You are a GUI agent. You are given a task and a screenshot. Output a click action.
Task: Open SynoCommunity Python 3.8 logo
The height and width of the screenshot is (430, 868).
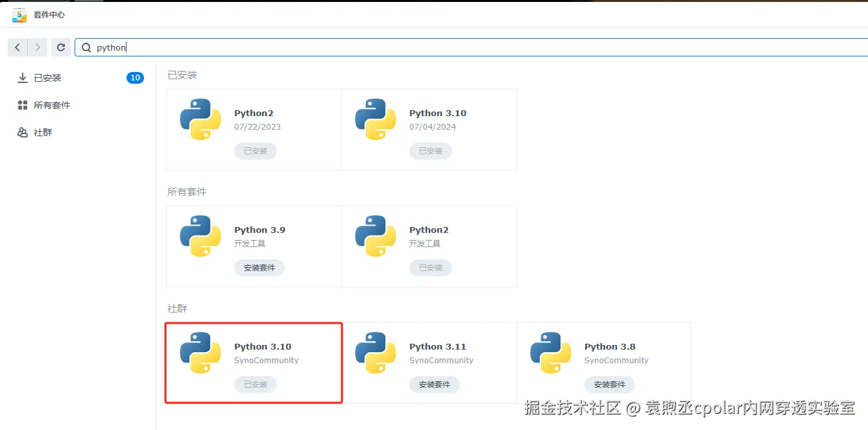(551, 353)
